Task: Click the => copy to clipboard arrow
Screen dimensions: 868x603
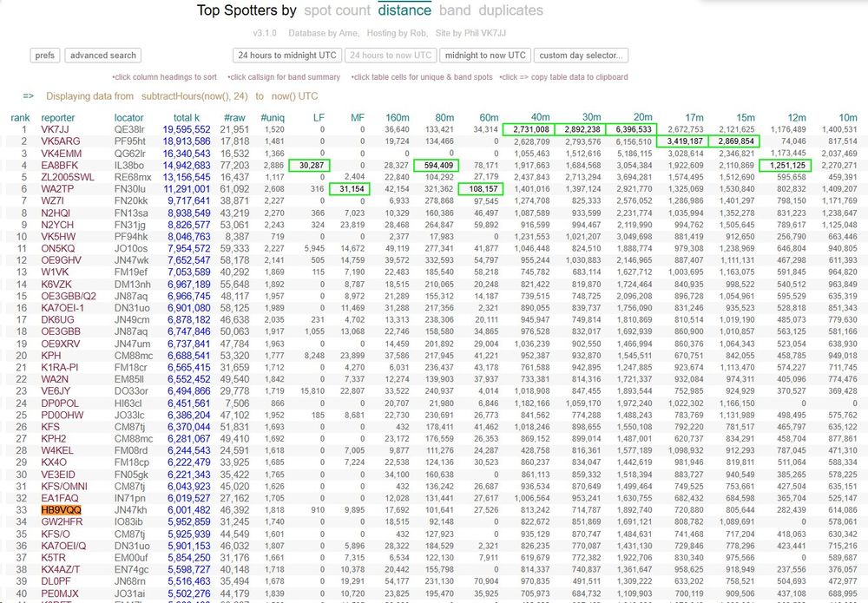Action: (29, 96)
